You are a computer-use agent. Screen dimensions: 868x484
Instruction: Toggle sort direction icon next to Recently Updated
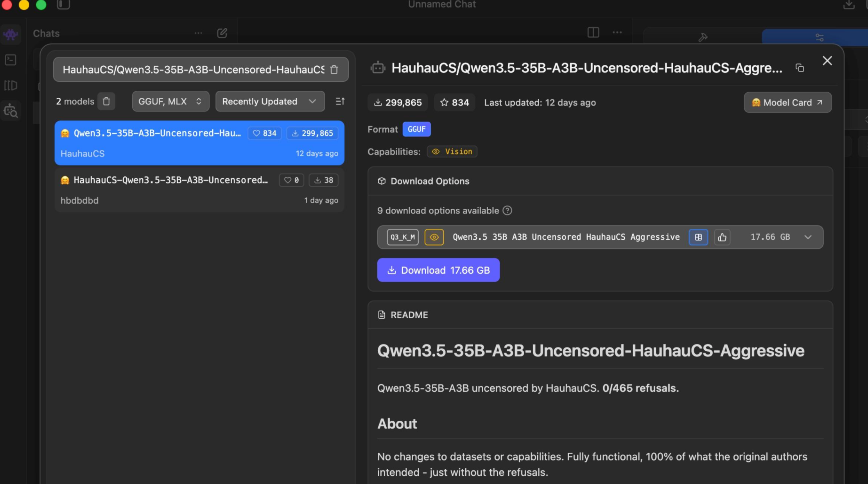coord(340,101)
